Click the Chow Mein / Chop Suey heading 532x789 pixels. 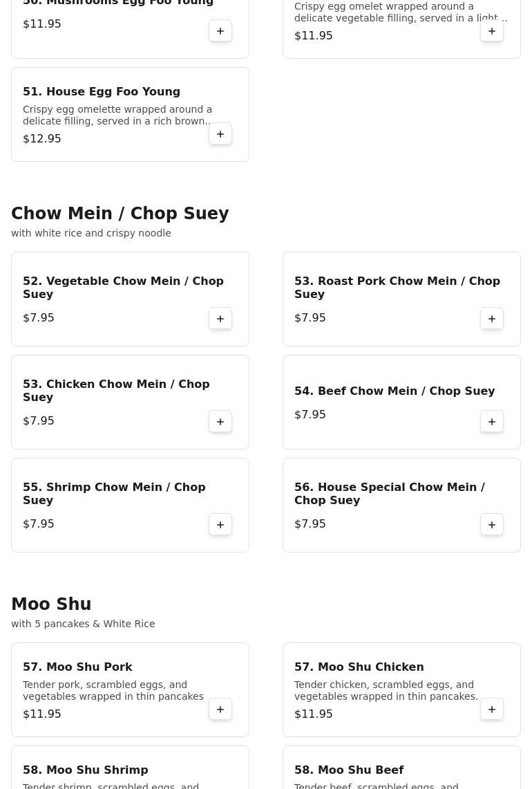click(x=120, y=214)
